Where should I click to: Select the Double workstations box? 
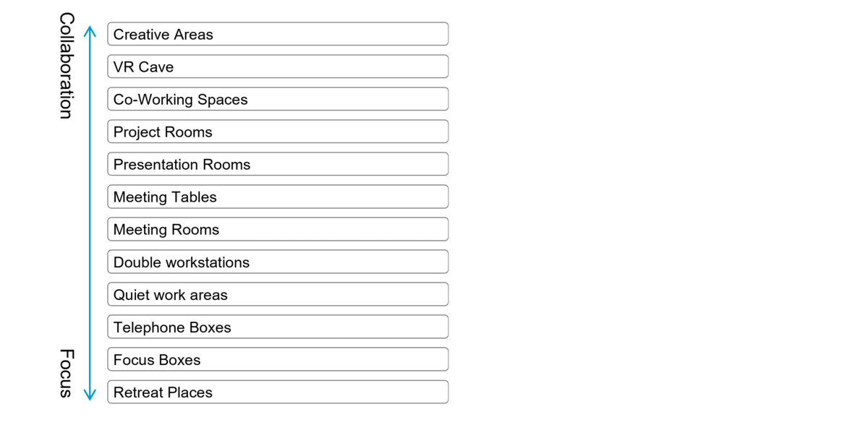(x=278, y=262)
